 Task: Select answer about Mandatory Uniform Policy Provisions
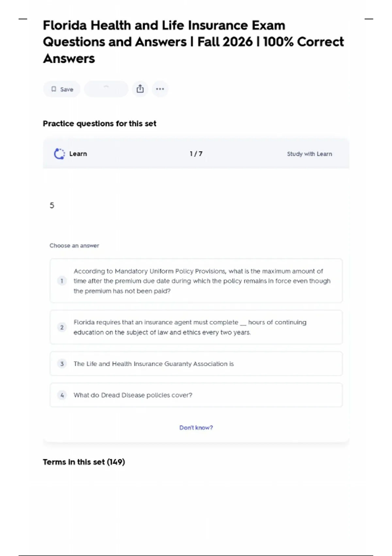click(x=196, y=281)
